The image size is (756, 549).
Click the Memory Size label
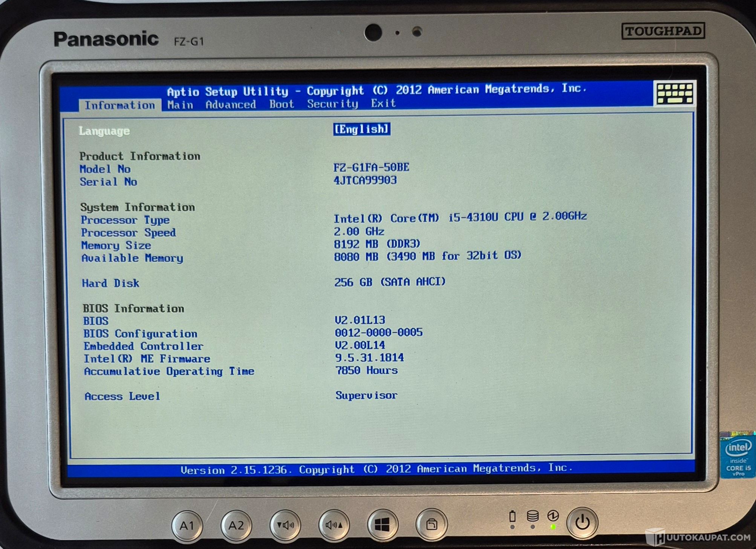116,246
